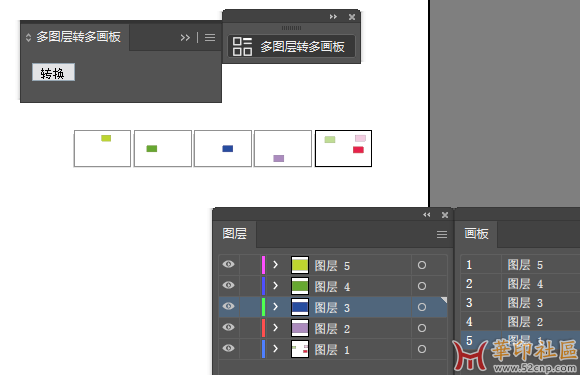Viewport: 580px width, 375px height.
Task: Click the target circle for 图层 4
Action: pos(422,286)
